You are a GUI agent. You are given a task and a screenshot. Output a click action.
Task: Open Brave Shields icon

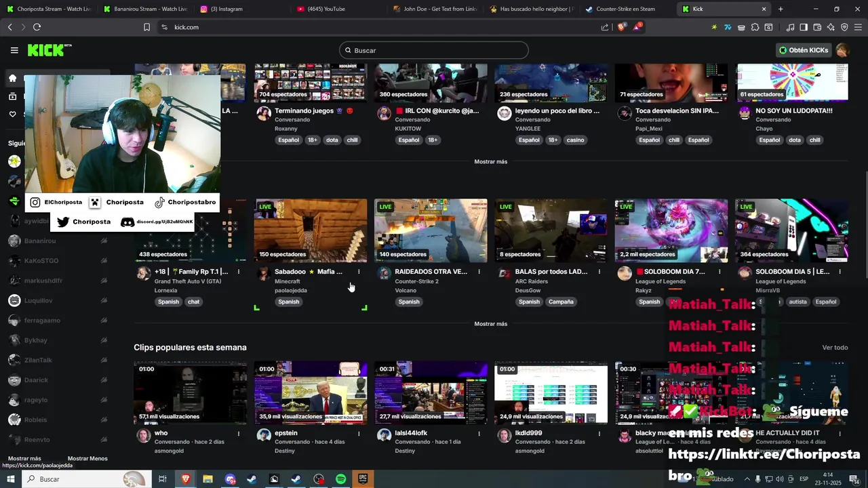click(621, 27)
